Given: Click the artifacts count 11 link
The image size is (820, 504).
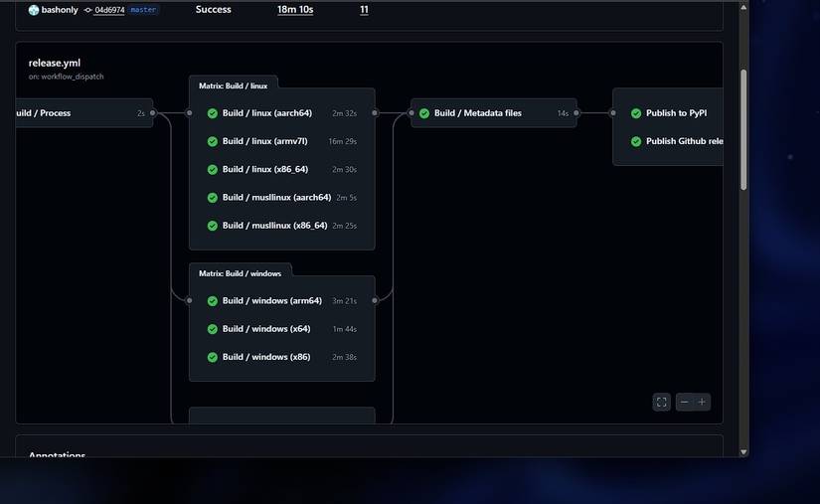Looking at the screenshot, I should pos(364,9).
